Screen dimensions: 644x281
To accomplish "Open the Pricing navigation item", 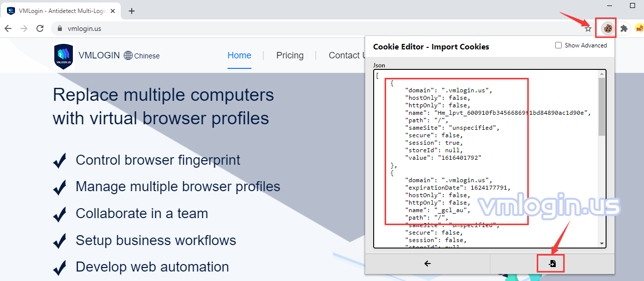I will [x=290, y=55].
